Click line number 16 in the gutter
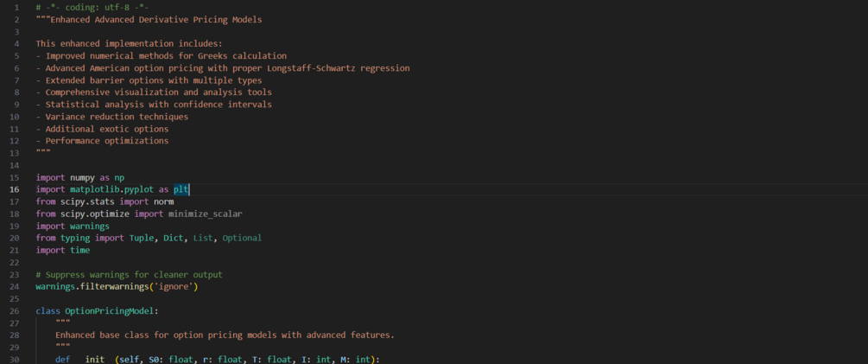 pos(15,189)
